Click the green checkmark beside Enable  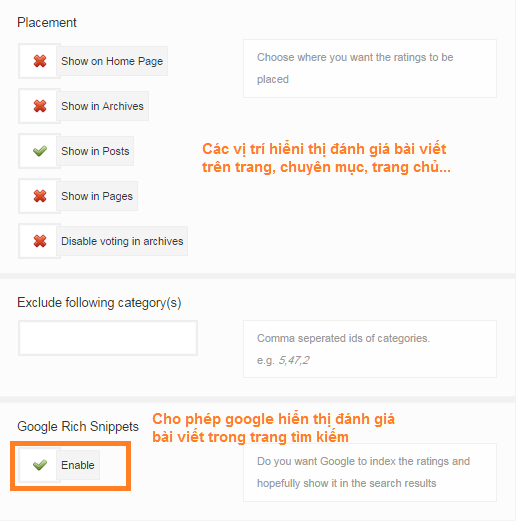[x=40, y=465]
